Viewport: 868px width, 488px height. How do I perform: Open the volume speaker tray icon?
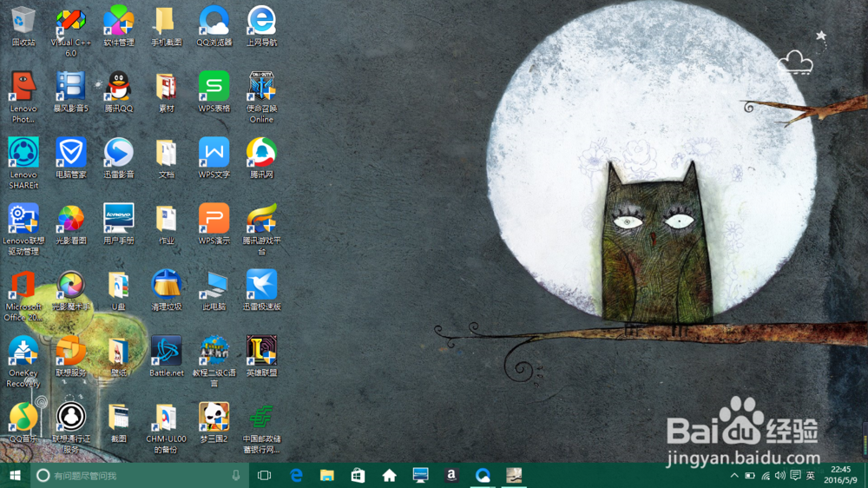pos(780,475)
